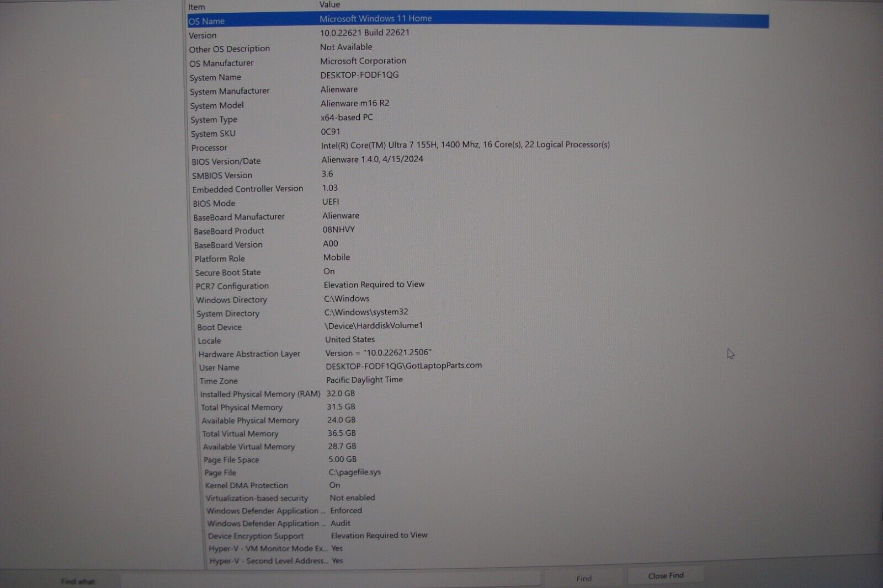
Task: Select the Kernel DMA Protection row
Action: 478,485
